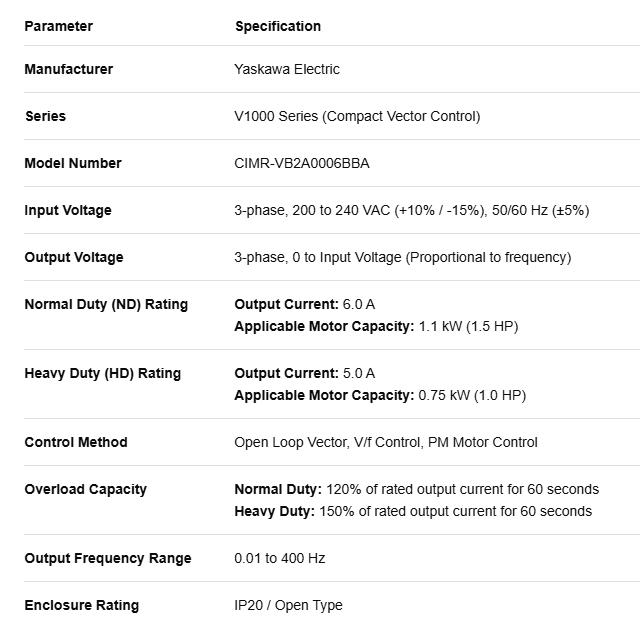Select the ND Output Current 6.0 A line
This screenshot has width=640, height=626.
[305, 304]
